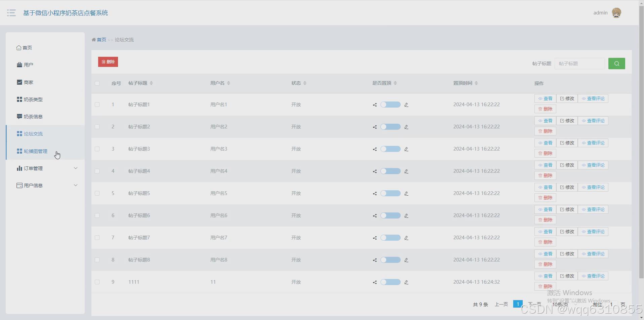Click 修改 button for row 帖子标题6

coord(567,209)
